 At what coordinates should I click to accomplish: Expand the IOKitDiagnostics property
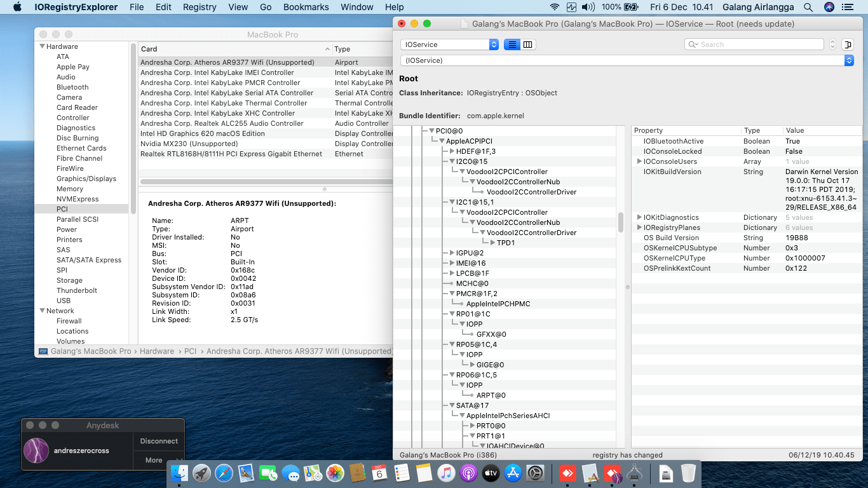pyautogui.click(x=639, y=217)
